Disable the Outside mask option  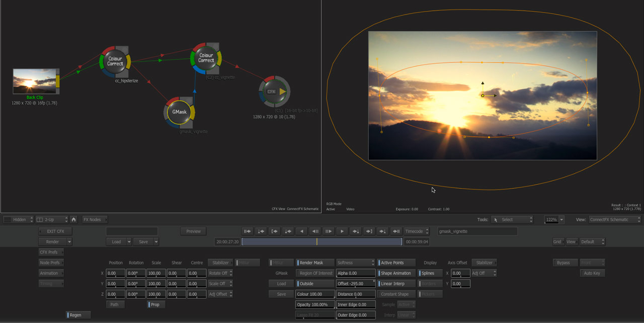pyautogui.click(x=315, y=284)
